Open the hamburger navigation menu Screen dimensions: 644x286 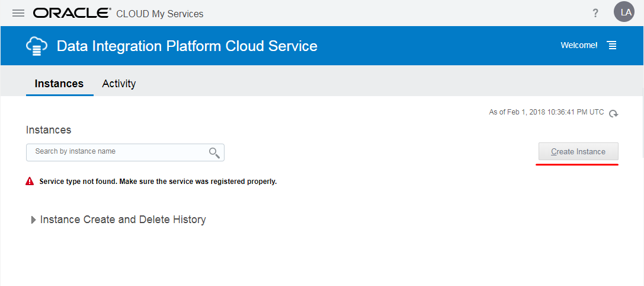click(x=18, y=13)
